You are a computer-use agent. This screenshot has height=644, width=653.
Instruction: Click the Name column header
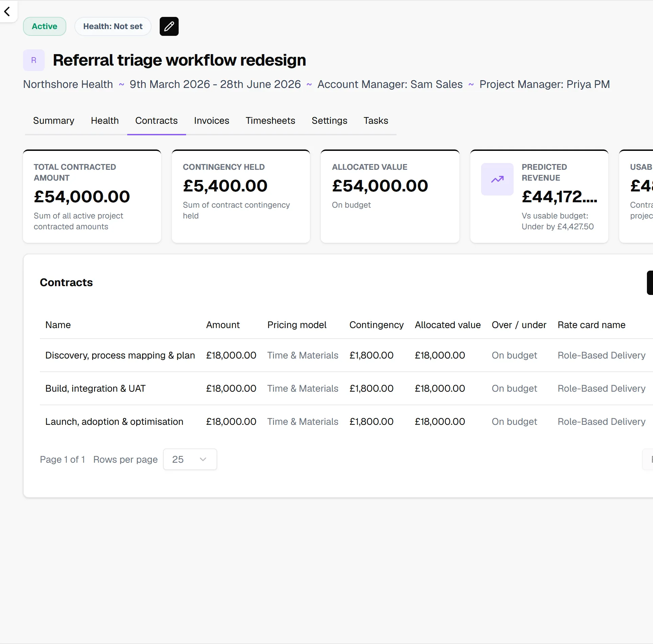[x=58, y=325]
